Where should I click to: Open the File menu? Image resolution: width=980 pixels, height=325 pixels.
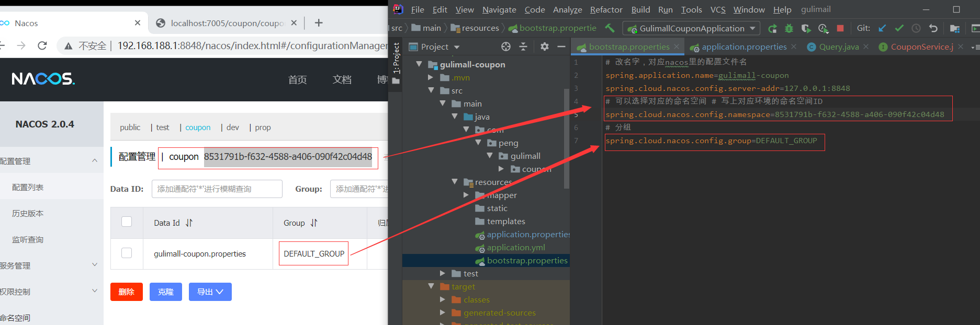[x=418, y=9]
